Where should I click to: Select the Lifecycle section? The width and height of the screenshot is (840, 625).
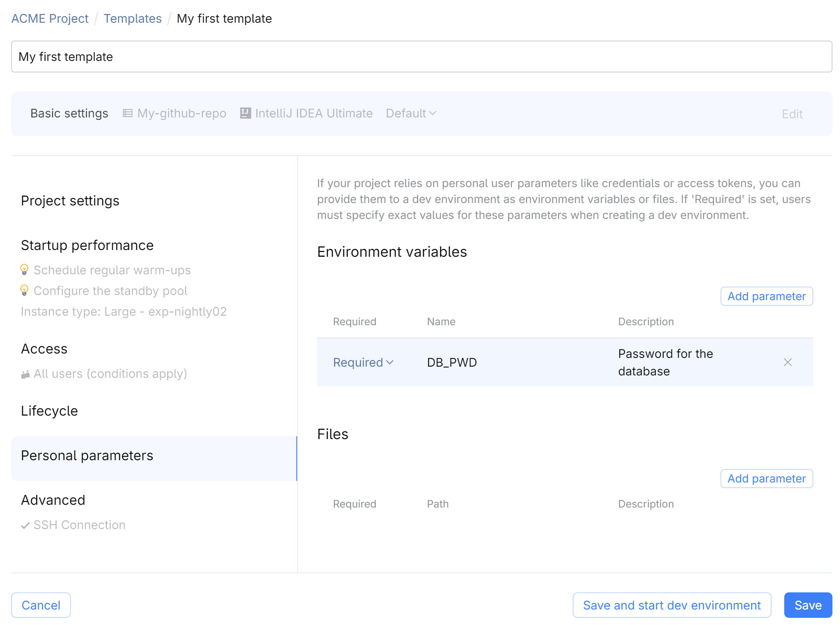pos(49,411)
